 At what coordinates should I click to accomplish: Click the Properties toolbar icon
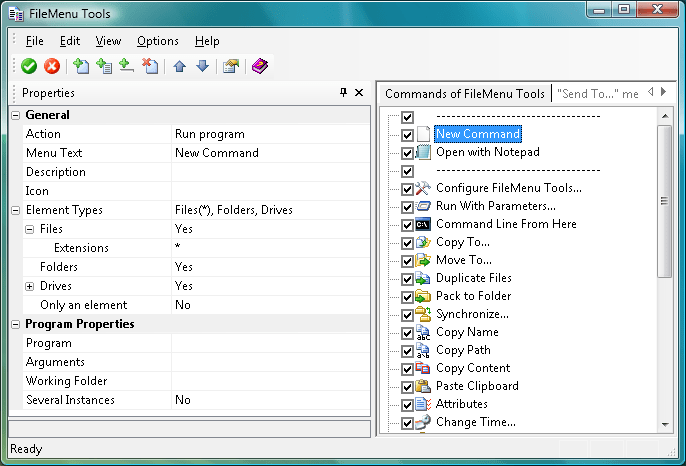pos(231,67)
